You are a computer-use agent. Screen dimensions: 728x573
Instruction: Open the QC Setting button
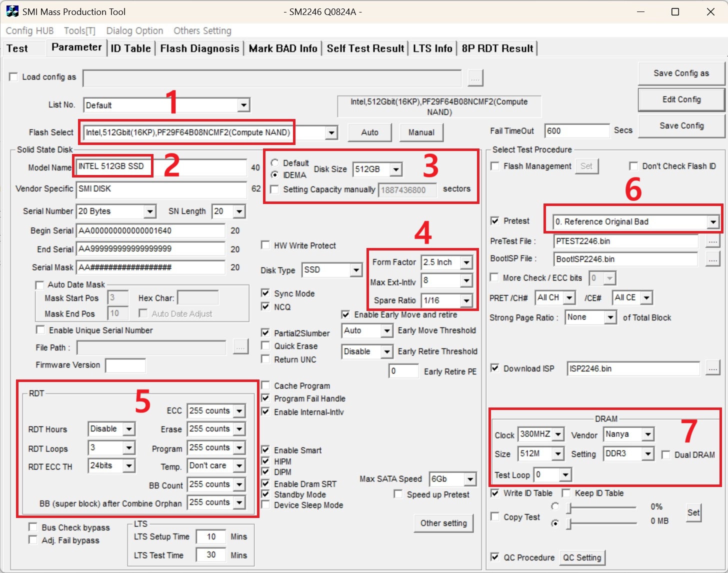582,557
